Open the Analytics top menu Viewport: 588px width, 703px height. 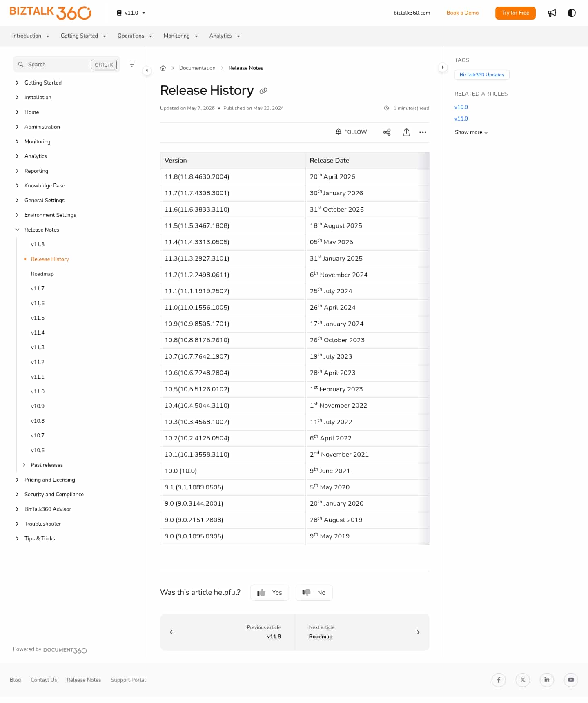[x=225, y=36]
